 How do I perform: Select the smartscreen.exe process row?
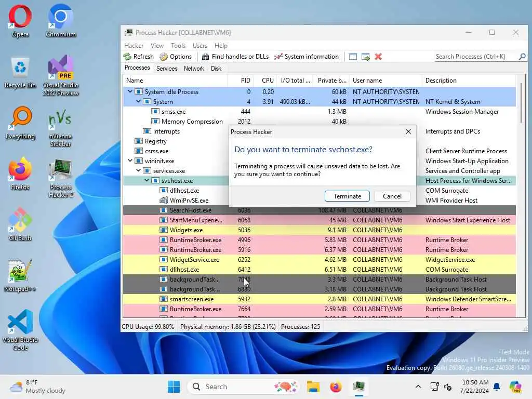(x=320, y=299)
